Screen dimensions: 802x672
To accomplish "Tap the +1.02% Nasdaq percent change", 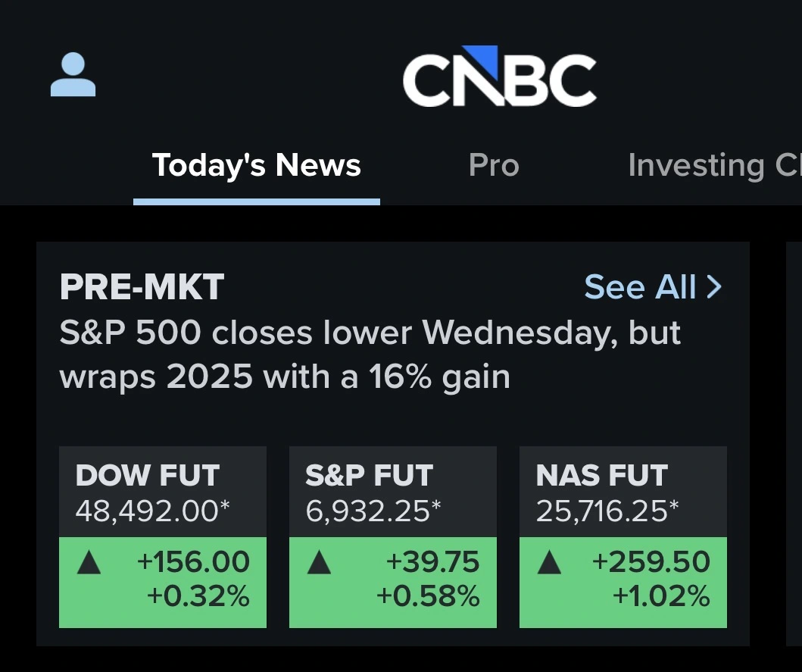I will [661, 597].
